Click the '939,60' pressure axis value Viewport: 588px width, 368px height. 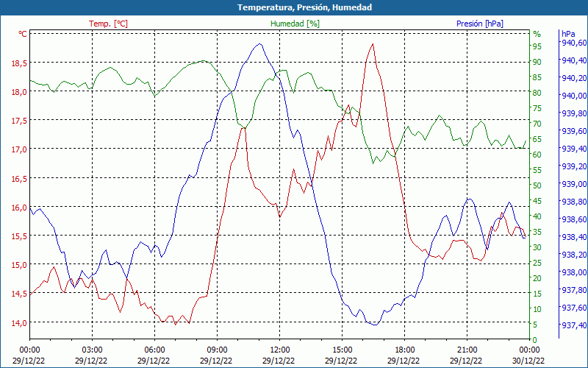pyautogui.click(x=574, y=131)
